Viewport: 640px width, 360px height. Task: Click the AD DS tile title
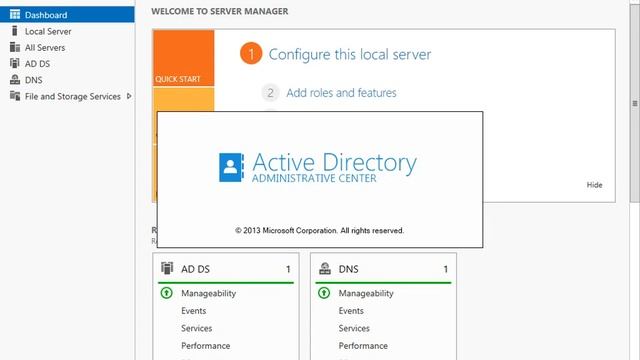[x=196, y=269]
